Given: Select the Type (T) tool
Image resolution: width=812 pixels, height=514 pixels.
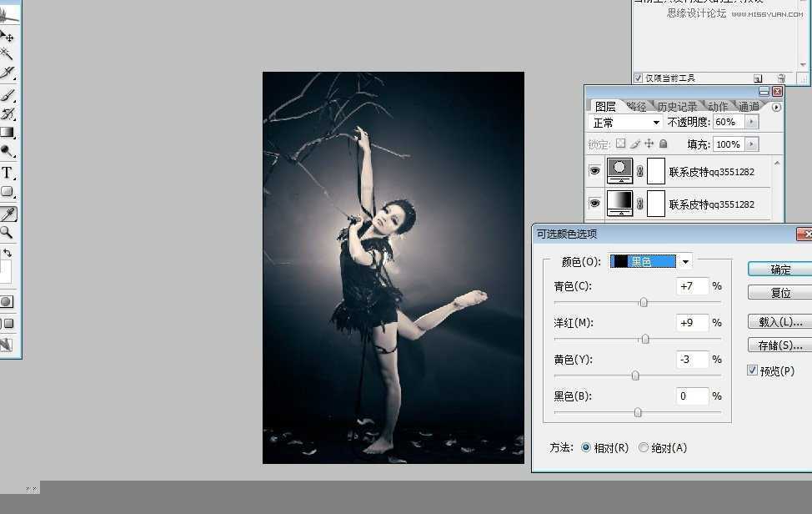Looking at the screenshot, I should coord(8,173).
